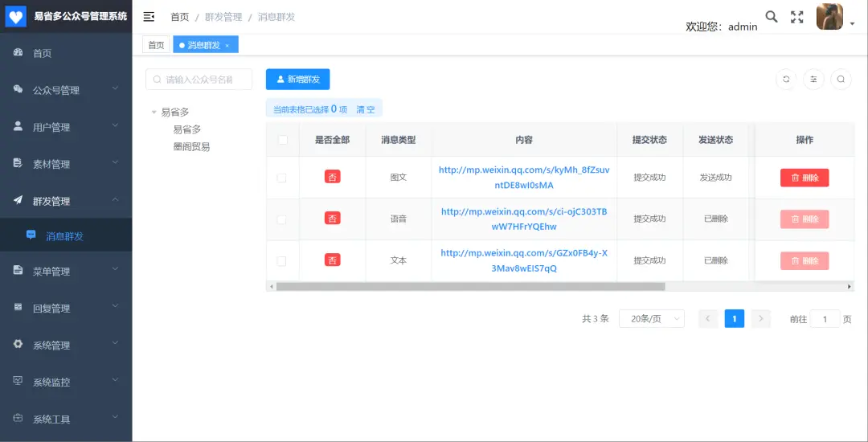Click the 首页 dashboard icon in sidebar
868x442 pixels.
[x=18, y=53]
